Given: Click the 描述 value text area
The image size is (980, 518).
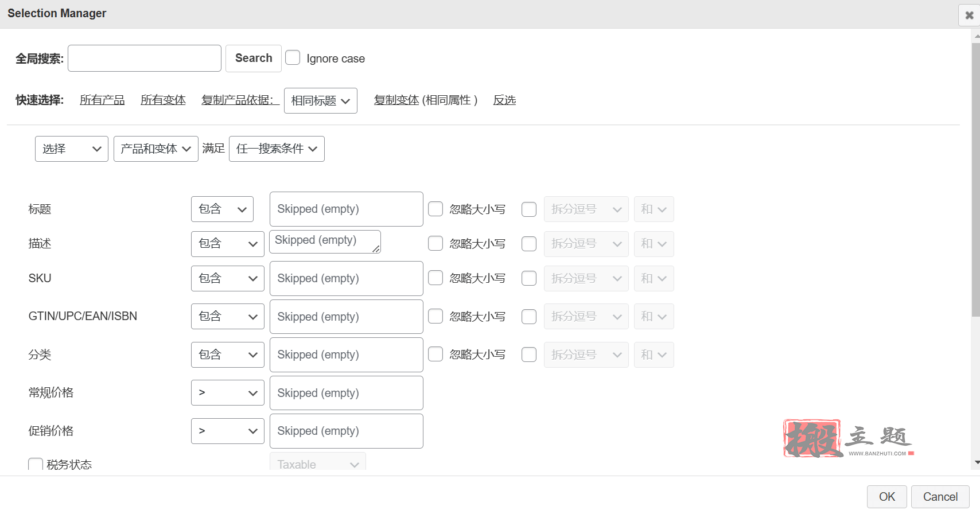Looking at the screenshot, I should (325, 242).
